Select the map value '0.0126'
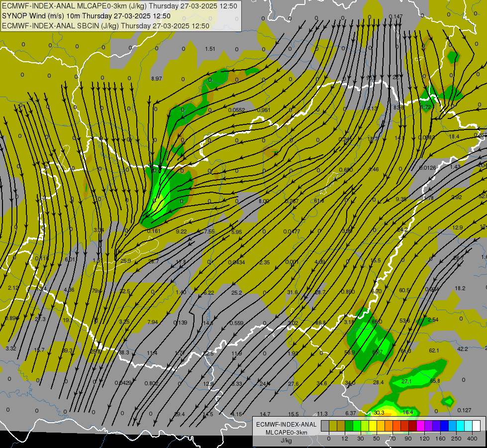This screenshot has width=487, height=448. [428, 168]
